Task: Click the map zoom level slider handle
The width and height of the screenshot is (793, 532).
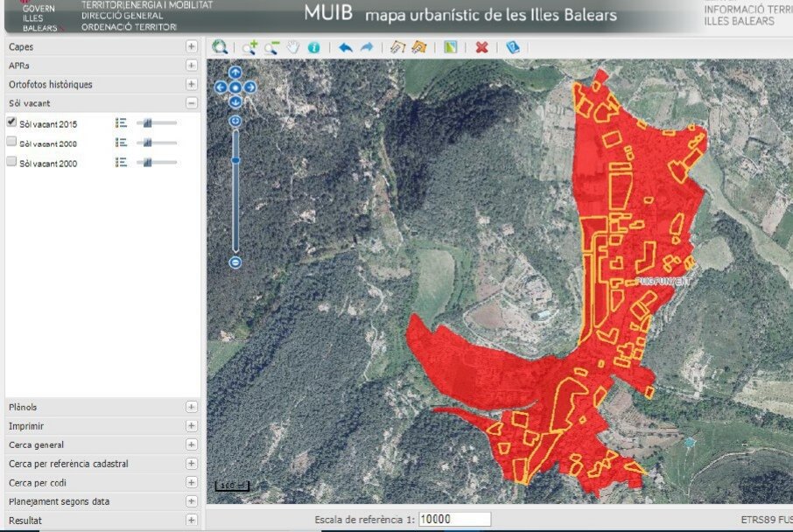Action: 235,160
